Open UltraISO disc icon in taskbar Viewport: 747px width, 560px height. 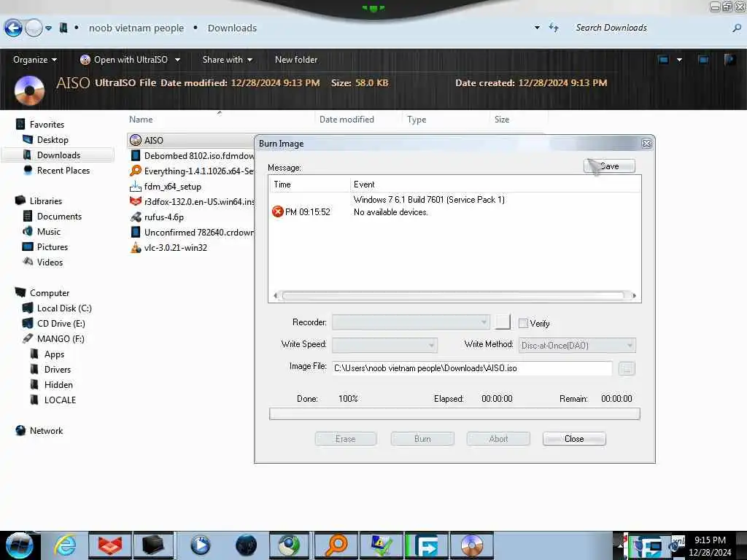[x=471, y=545]
